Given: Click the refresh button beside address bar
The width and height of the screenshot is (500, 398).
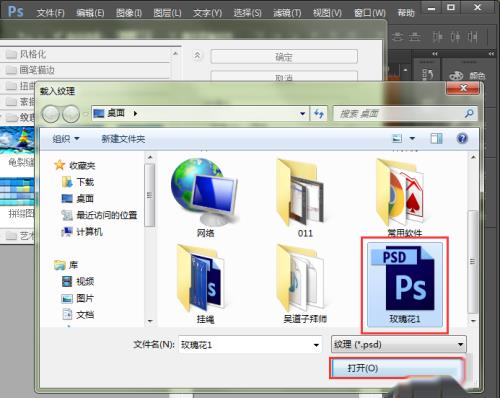Looking at the screenshot, I should (x=319, y=114).
